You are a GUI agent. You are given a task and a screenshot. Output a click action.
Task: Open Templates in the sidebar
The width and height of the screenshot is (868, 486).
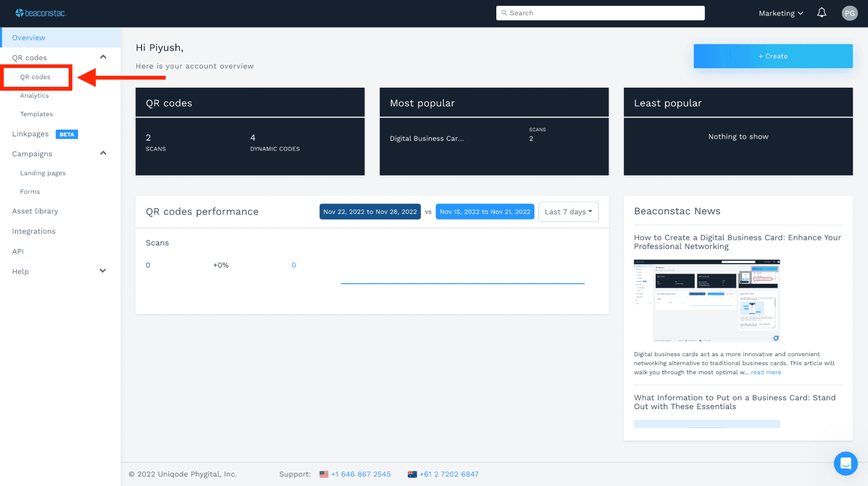pos(36,114)
